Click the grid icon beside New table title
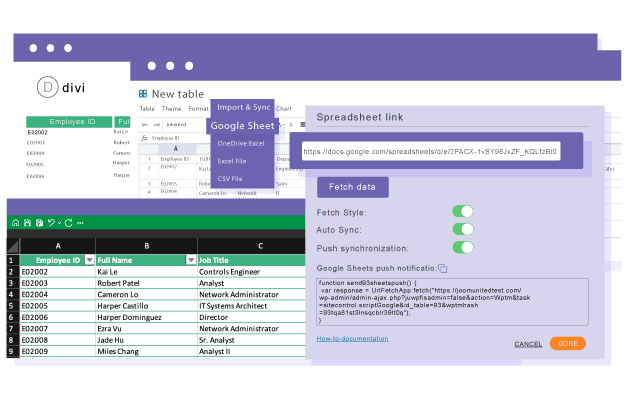The height and width of the screenshot is (396, 630). tap(143, 94)
